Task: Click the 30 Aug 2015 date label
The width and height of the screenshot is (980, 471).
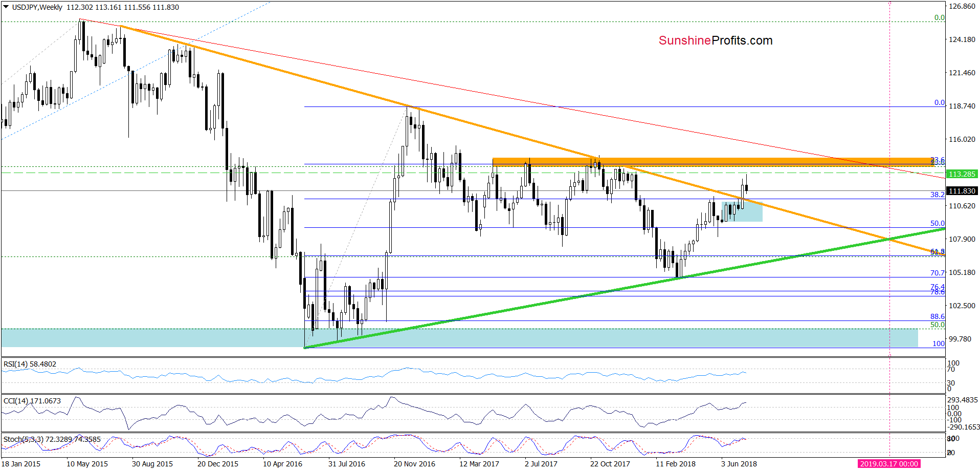Action: pos(152,464)
